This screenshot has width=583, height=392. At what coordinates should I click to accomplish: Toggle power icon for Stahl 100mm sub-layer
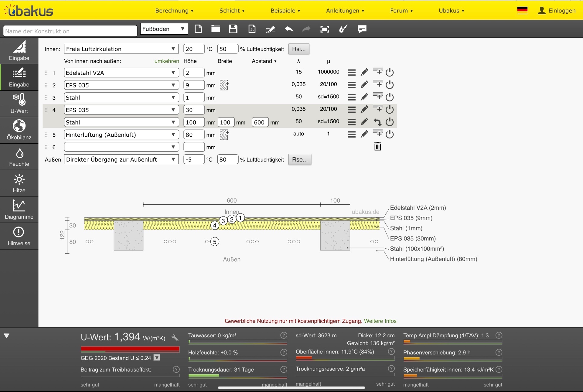pos(390,122)
